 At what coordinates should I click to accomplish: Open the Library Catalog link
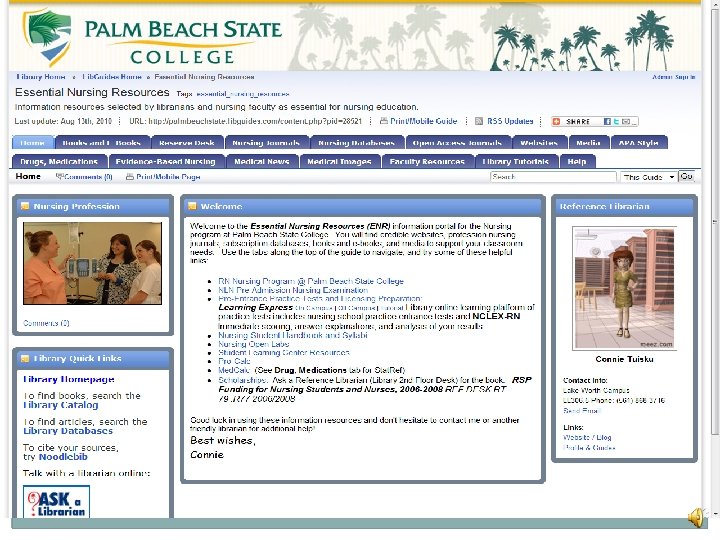[61, 405]
